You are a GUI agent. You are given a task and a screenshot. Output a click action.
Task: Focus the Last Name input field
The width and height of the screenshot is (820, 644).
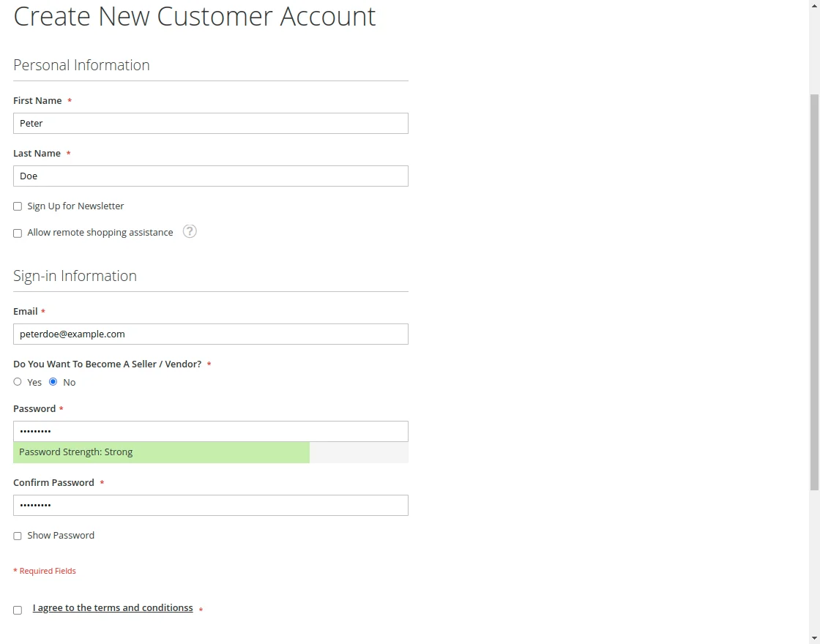tap(211, 176)
